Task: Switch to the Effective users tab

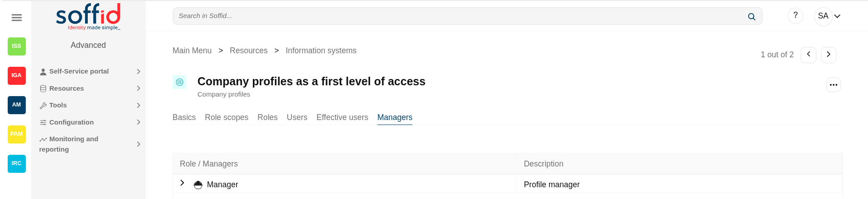Action: 342,117
